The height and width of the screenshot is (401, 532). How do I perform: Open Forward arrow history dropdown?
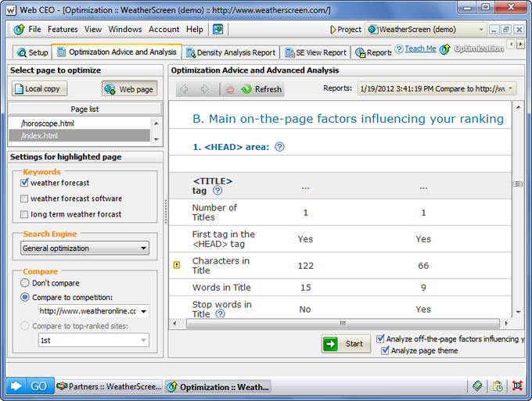[x=215, y=89]
